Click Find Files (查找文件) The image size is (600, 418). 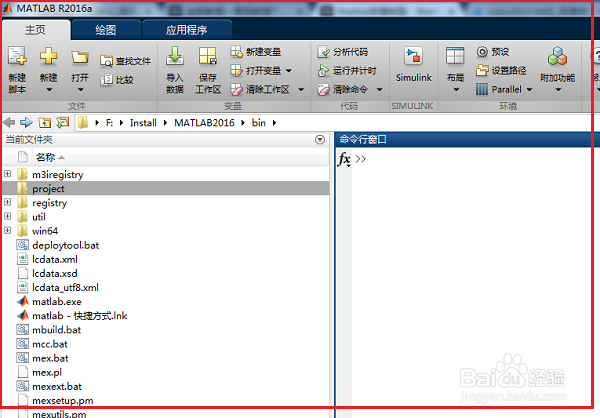click(126, 61)
